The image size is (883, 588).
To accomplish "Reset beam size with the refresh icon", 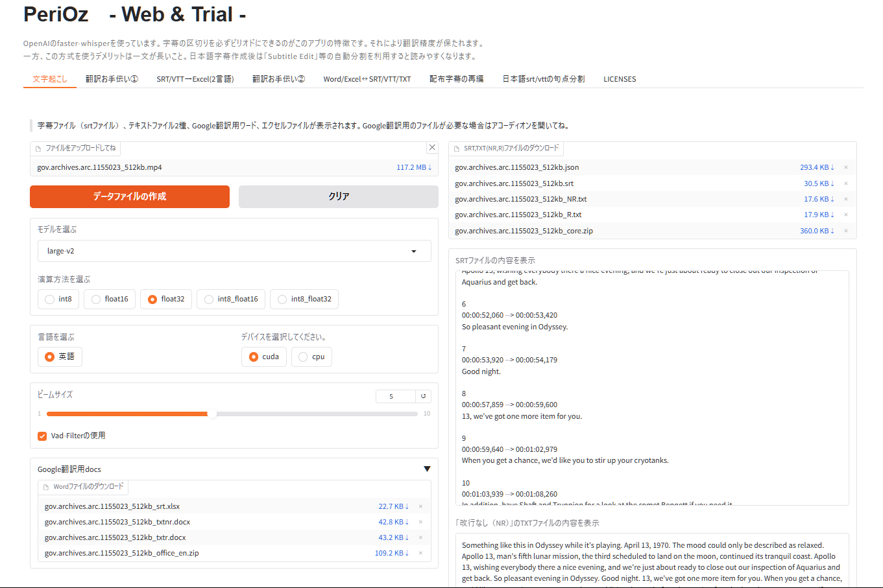I will tap(424, 396).
